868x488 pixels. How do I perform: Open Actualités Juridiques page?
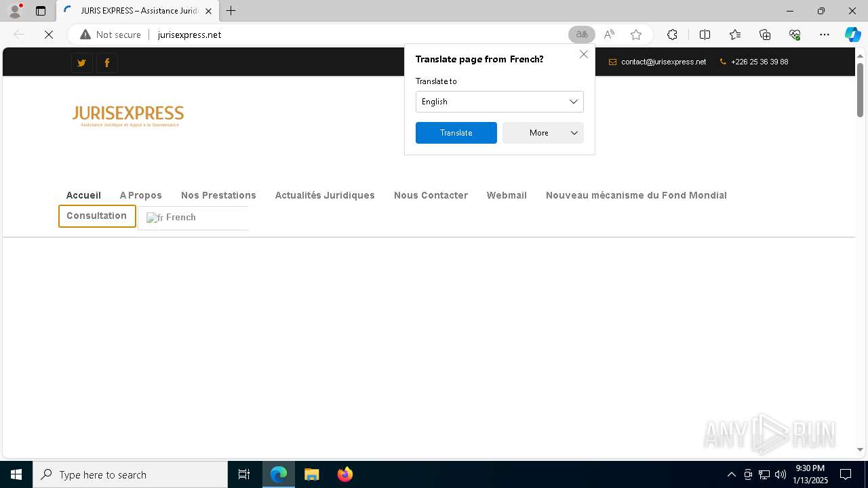click(325, 195)
